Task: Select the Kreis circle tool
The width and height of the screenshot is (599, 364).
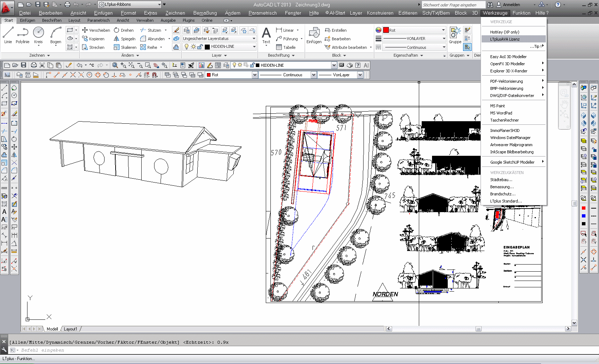Action: [x=38, y=35]
